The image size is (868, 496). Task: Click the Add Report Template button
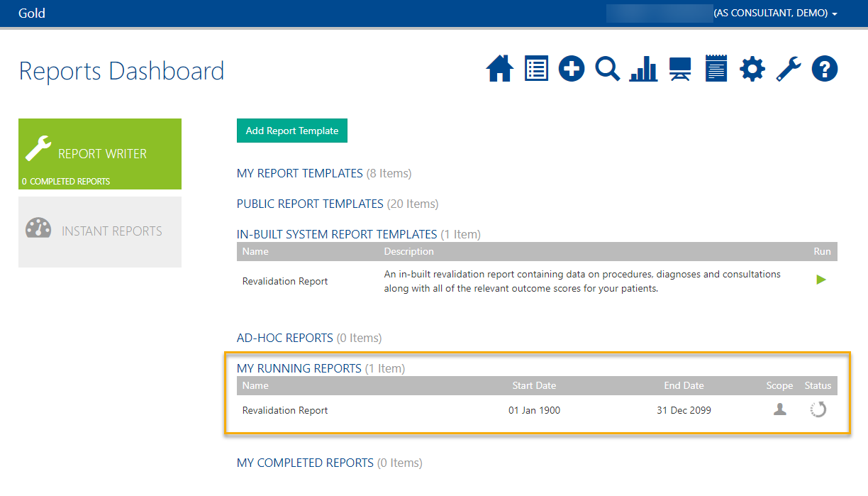[x=291, y=131]
